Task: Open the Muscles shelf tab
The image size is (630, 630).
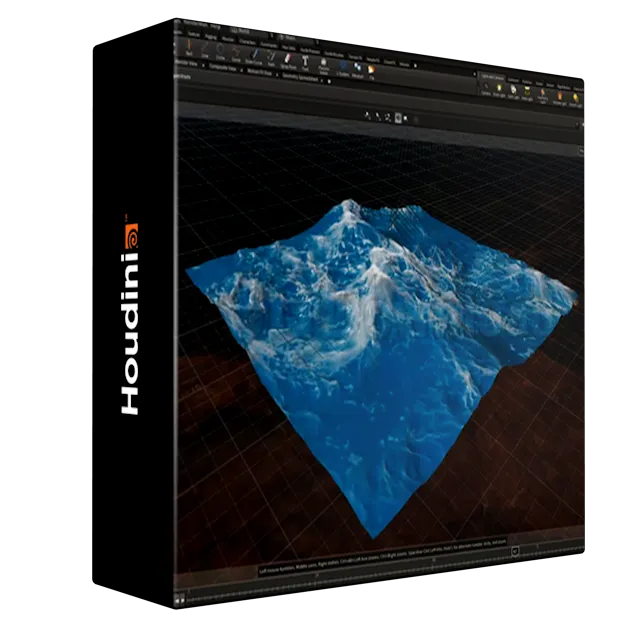Action: 228,39
